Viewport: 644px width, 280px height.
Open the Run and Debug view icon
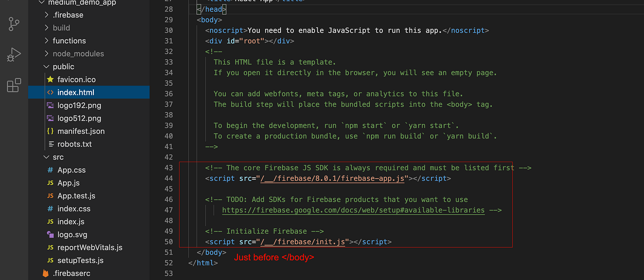[14, 54]
